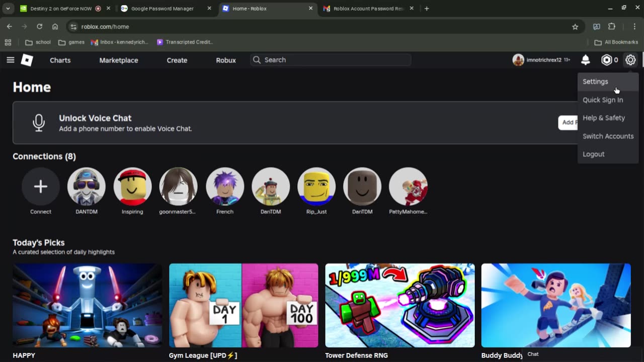Close the Roblox Account Password Reset tab
This screenshot has height=362, width=644.
click(412, 9)
